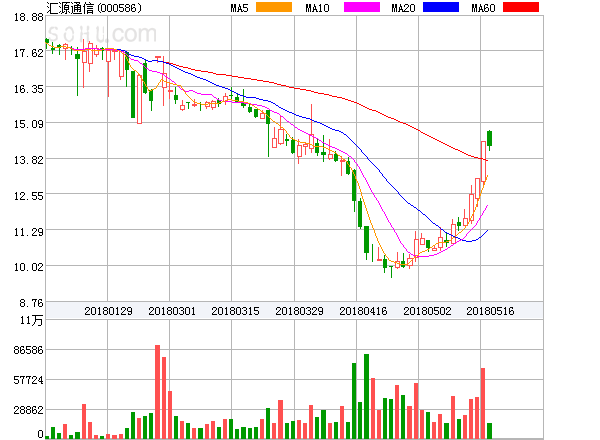Click the blue MA20 legend swatch

coord(441,7)
